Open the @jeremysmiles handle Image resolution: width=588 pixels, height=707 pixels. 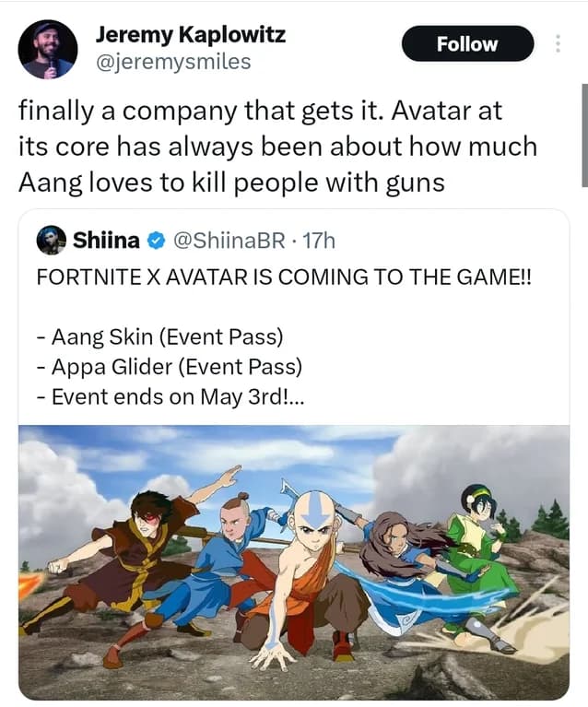click(173, 62)
